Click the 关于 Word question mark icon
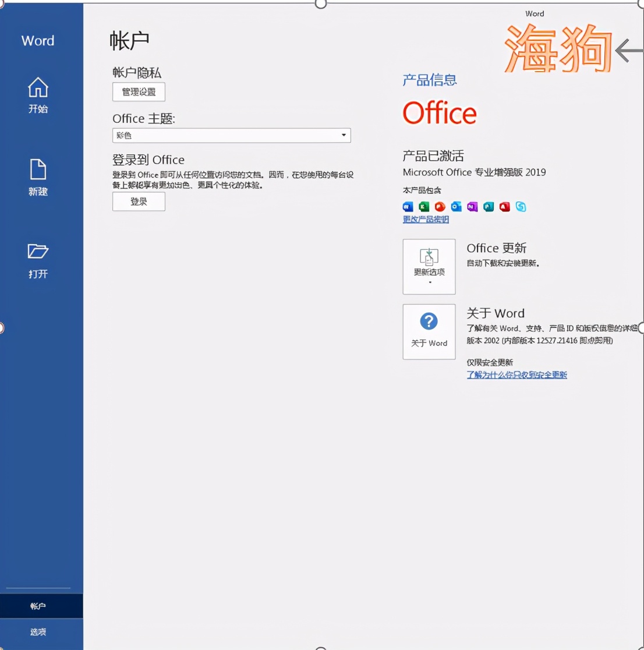 pos(429,322)
